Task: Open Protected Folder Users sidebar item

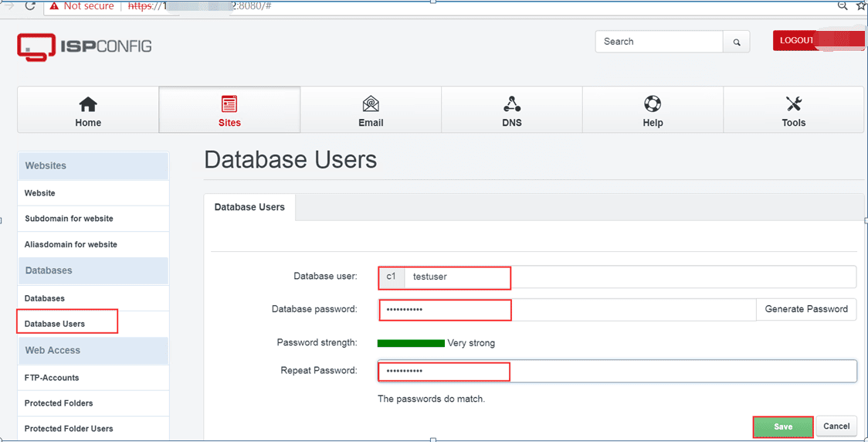Action: pyautogui.click(x=93, y=429)
